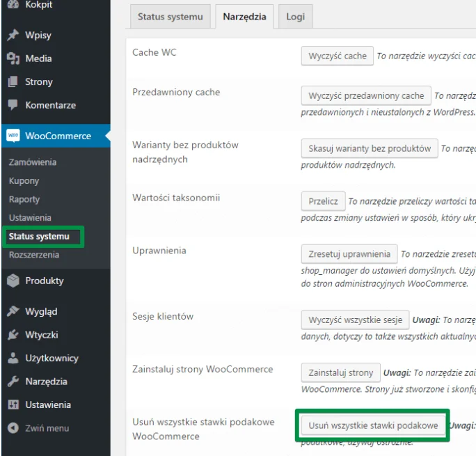Click the Produkty box icon

click(x=13, y=281)
